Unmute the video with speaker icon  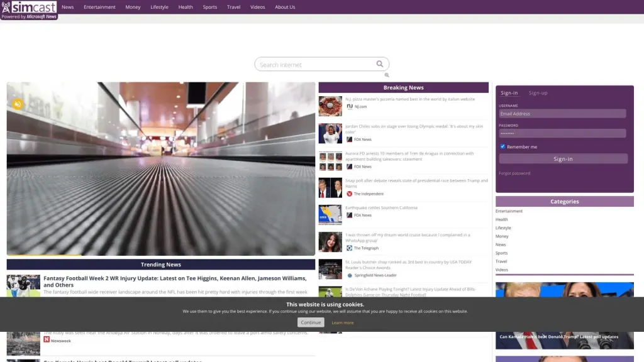tap(17, 104)
